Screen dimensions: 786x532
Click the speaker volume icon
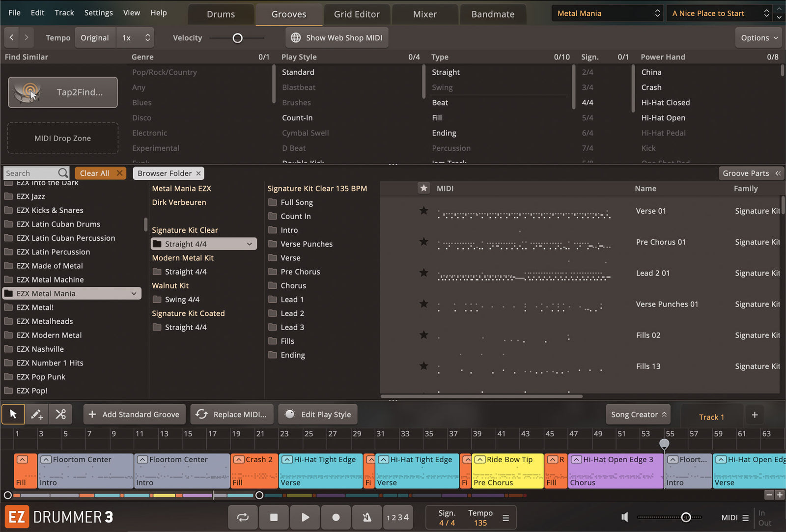coord(625,517)
